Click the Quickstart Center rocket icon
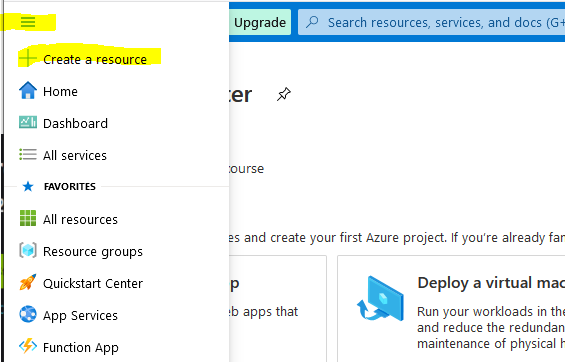The image size is (565, 362). [x=28, y=282]
